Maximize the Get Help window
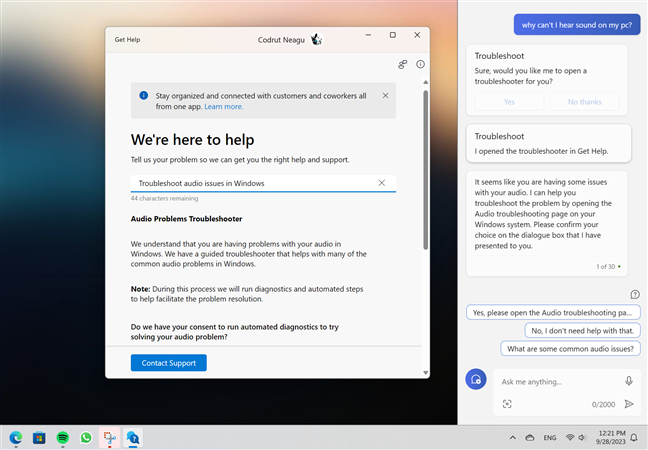Image resolution: width=648 pixels, height=450 pixels. [393, 35]
